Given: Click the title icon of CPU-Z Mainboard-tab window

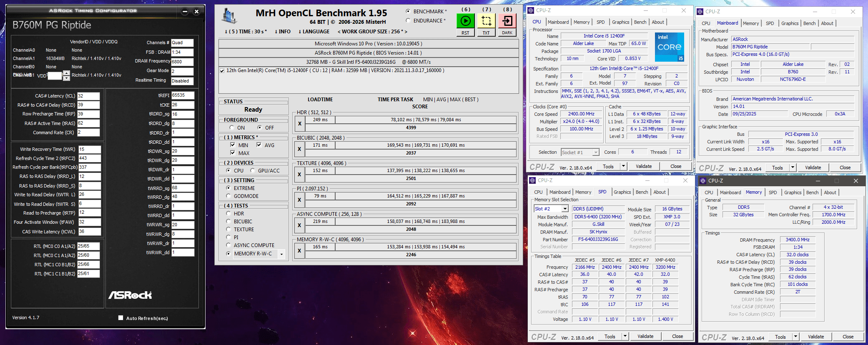Looking at the screenshot, I should coord(700,12).
